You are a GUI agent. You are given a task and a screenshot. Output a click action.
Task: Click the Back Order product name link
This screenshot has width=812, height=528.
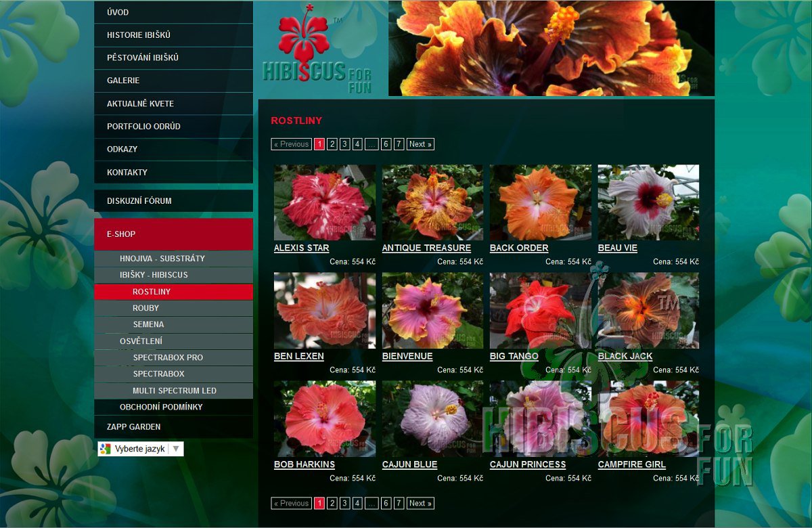[x=519, y=248]
